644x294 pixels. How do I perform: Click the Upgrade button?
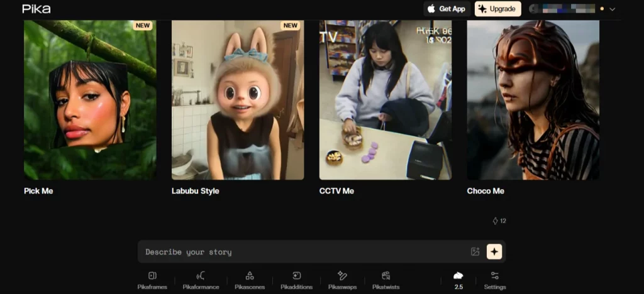coord(497,9)
